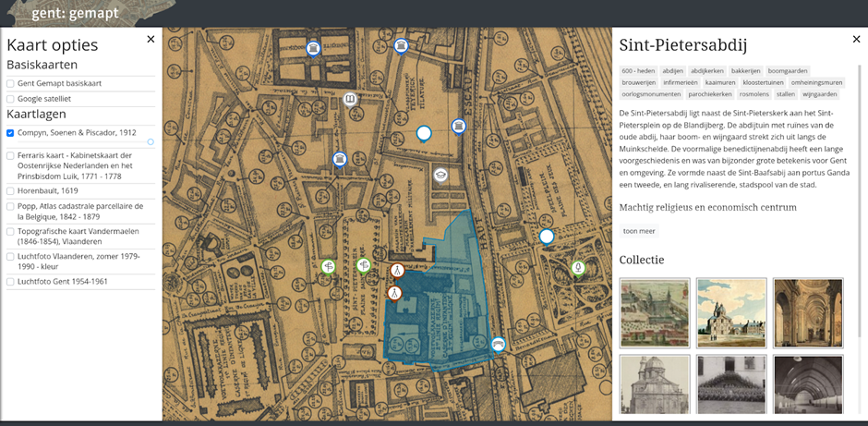Toggle the Google satelliet base map
The width and height of the screenshot is (868, 426).
[10, 97]
